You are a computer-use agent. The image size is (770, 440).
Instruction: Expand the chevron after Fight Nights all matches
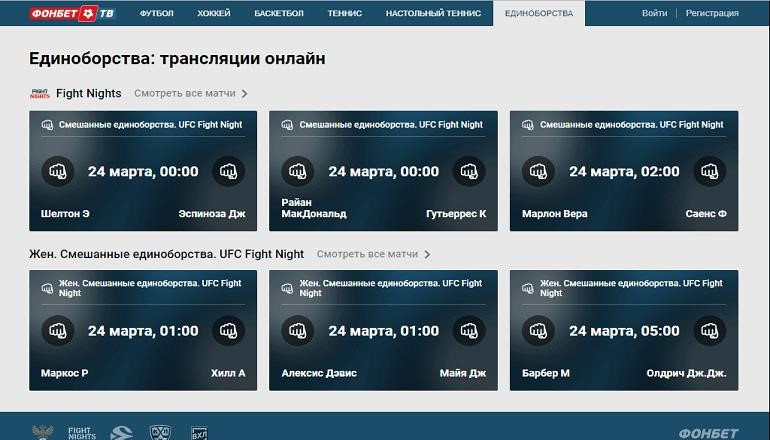(245, 93)
